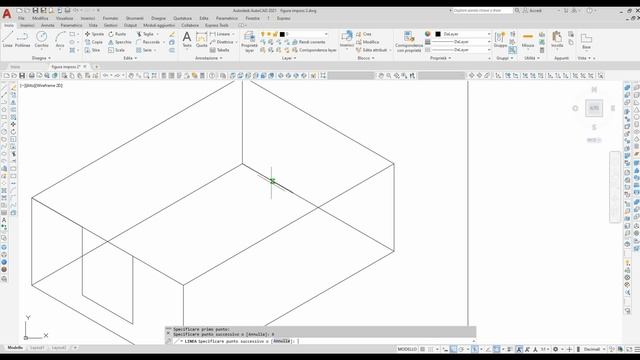Image resolution: width=640 pixels, height=360 pixels.
Task: Toggle object snap in status bar
Action: (x=496, y=349)
